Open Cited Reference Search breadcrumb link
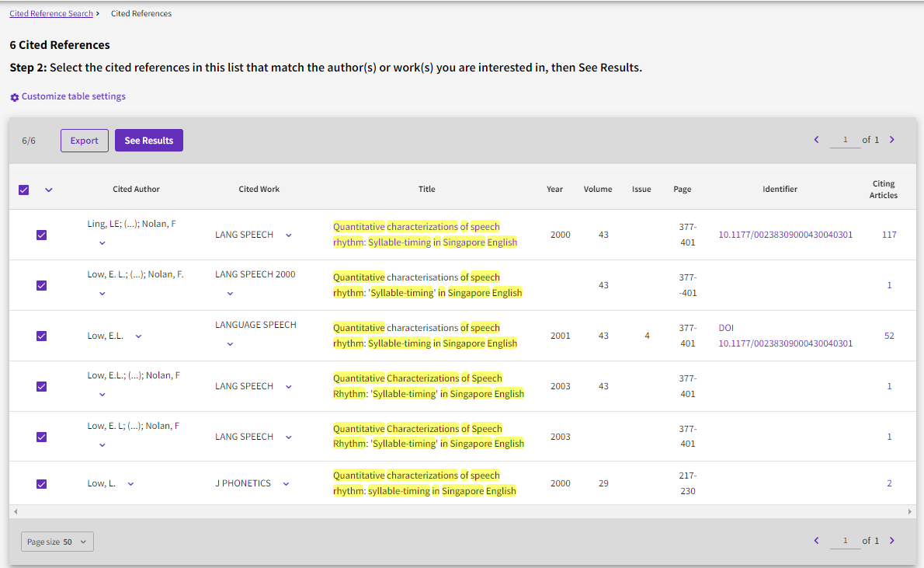Screen dimensions: 924x568 coord(51,14)
